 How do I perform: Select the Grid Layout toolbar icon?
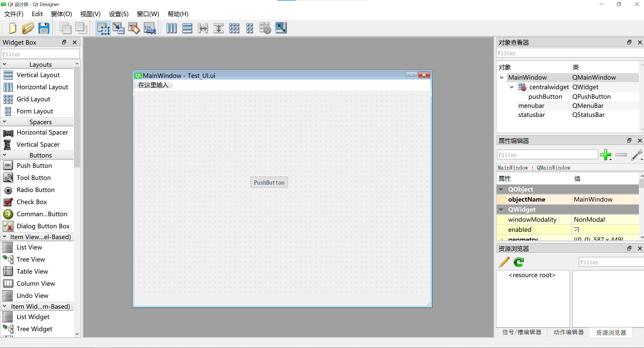tap(233, 28)
